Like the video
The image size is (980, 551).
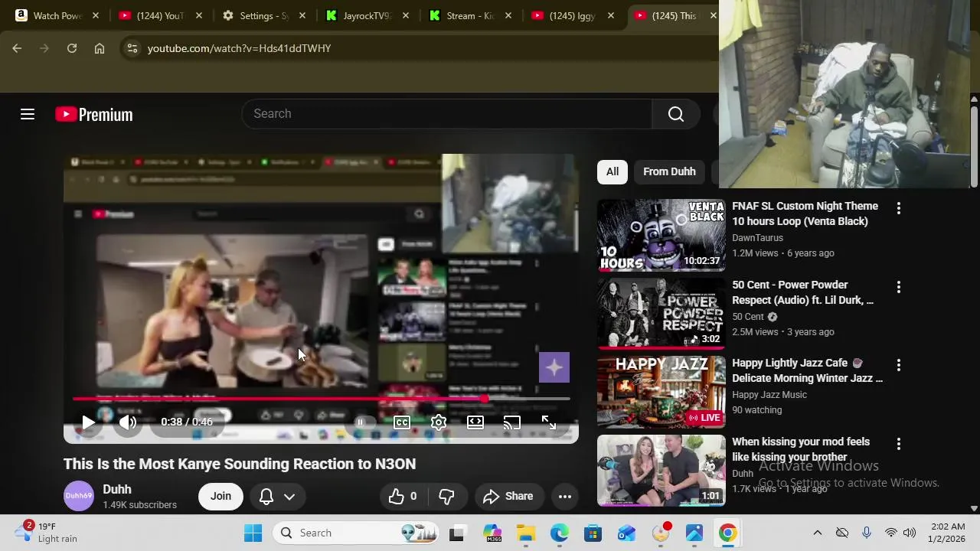(x=403, y=496)
